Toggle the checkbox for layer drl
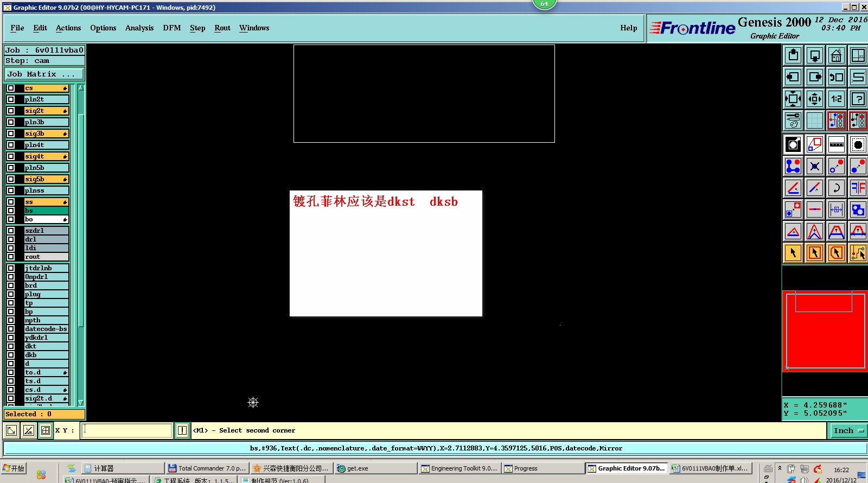 coord(11,239)
